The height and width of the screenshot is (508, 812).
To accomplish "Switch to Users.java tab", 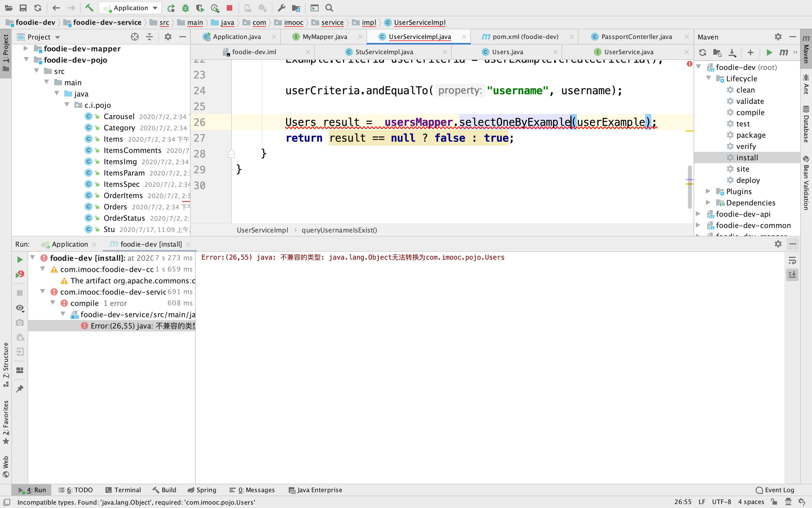I will (507, 52).
